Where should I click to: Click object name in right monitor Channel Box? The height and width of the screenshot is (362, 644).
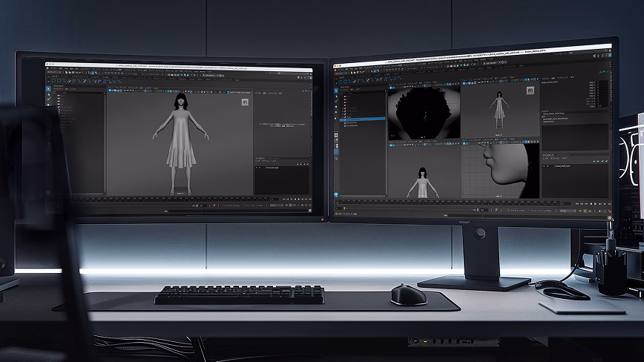click(x=551, y=82)
